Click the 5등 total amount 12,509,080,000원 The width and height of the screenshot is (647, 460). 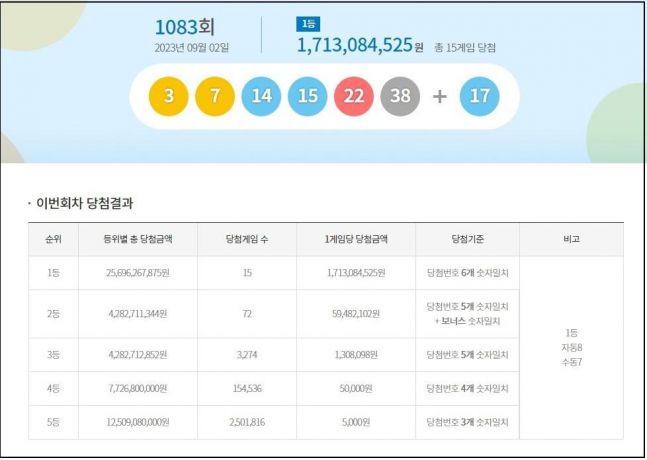coord(138,422)
